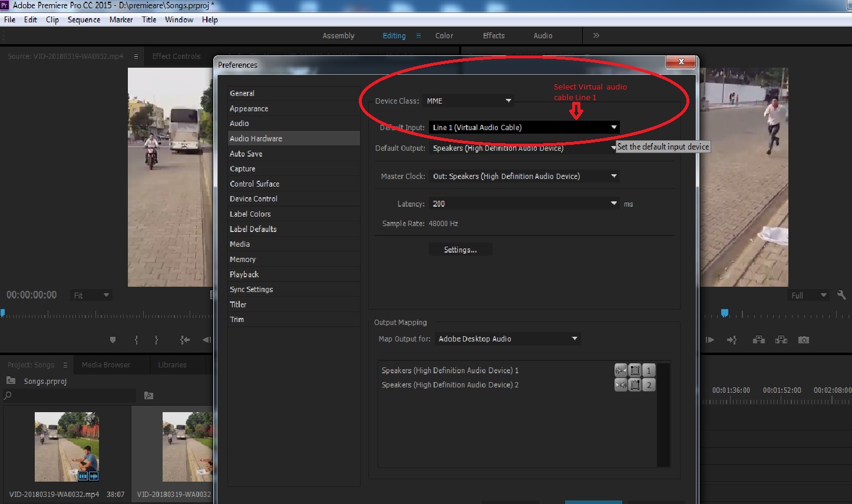The width and height of the screenshot is (852, 504).
Task: Click the Extract icon in Program monitor
Action: click(781, 340)
